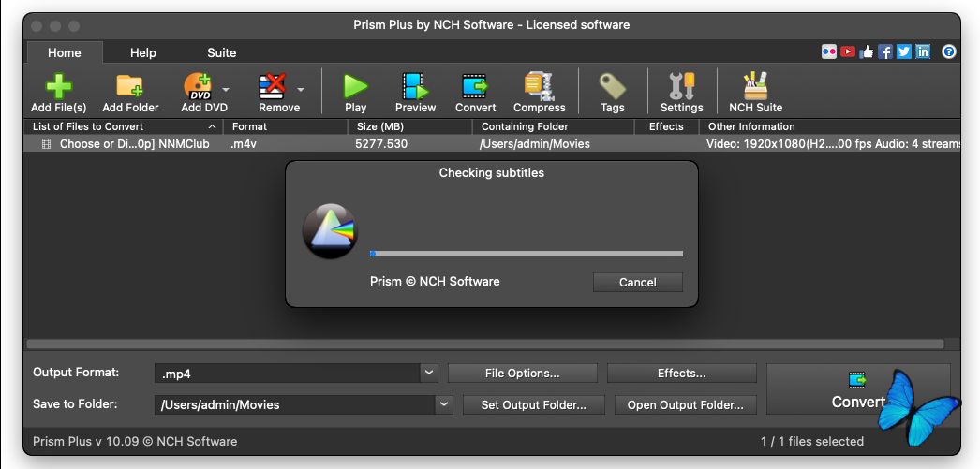Click the Compress toolbar icon
Image resolution: width=980 pixels, height=469 pixels.
(x=539, y=87)
